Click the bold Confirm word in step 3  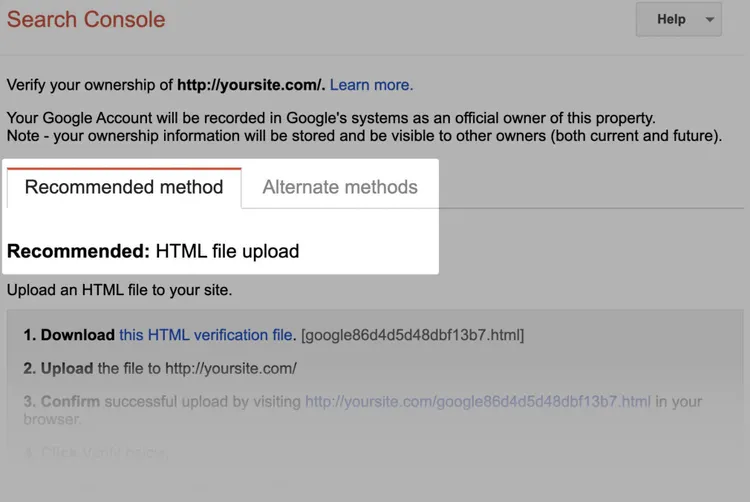click(x=70, y=401)
